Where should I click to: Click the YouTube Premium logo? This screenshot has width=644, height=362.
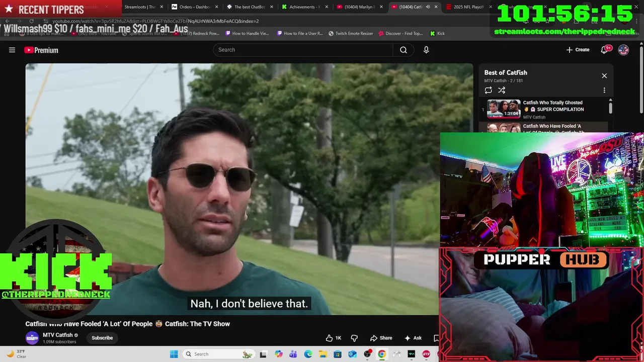point(41,50)
